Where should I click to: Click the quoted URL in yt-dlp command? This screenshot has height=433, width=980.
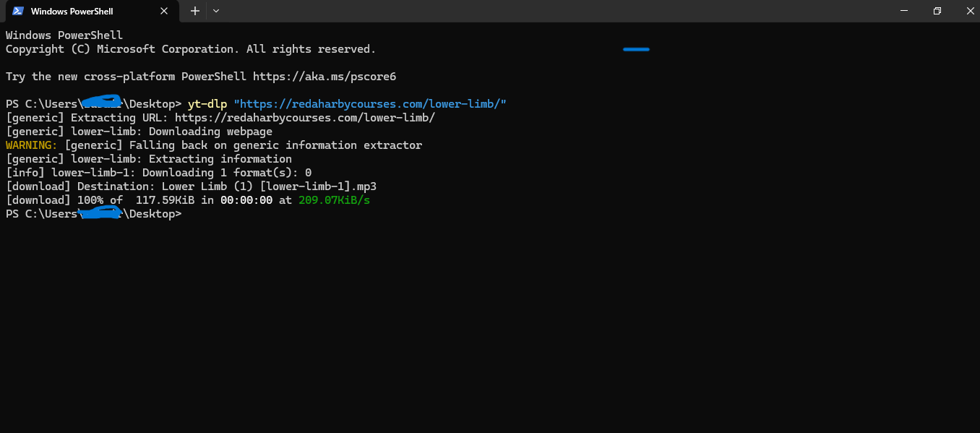(370, 104)
